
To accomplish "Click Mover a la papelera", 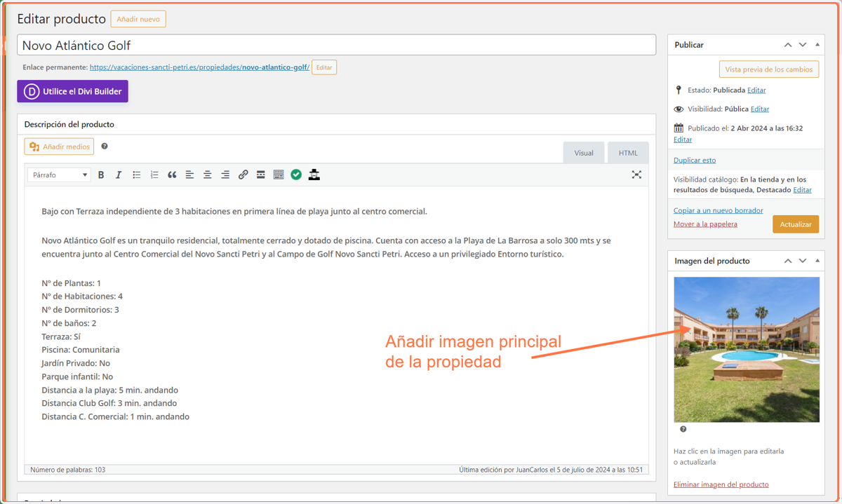I will click(705, 224).
